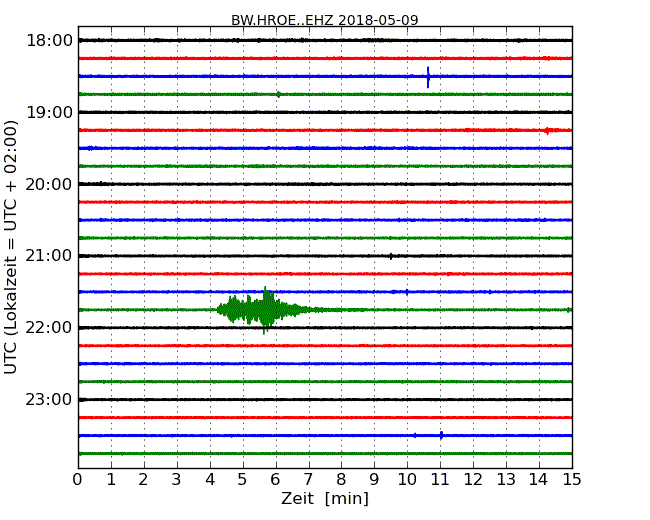Click the 15 tick on the Zeit axis
Image resolution: width=650 pixels, height=520 pixels.
(572, 480)
